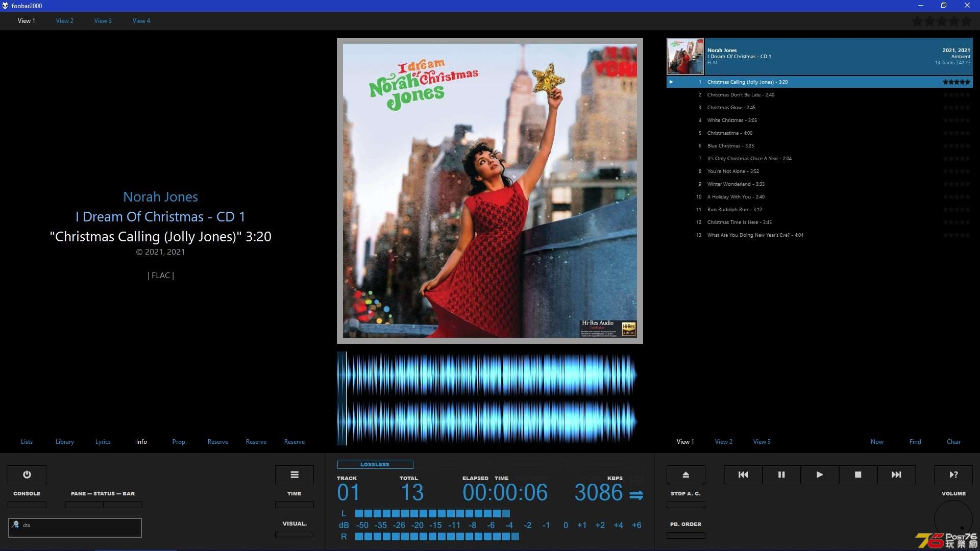Adjust the Volume knob
The image size is (980, 551).
(953, 519)
